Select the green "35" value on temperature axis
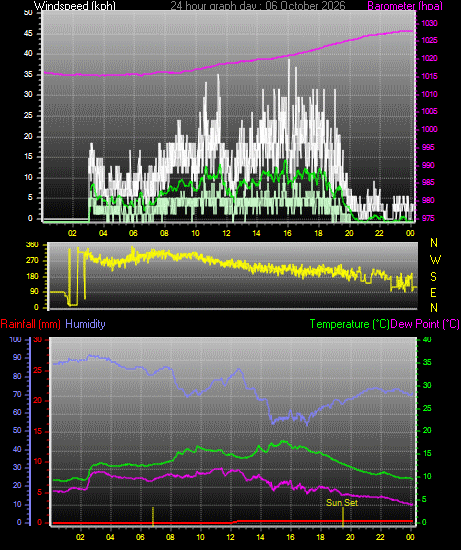 click(427, 363)
